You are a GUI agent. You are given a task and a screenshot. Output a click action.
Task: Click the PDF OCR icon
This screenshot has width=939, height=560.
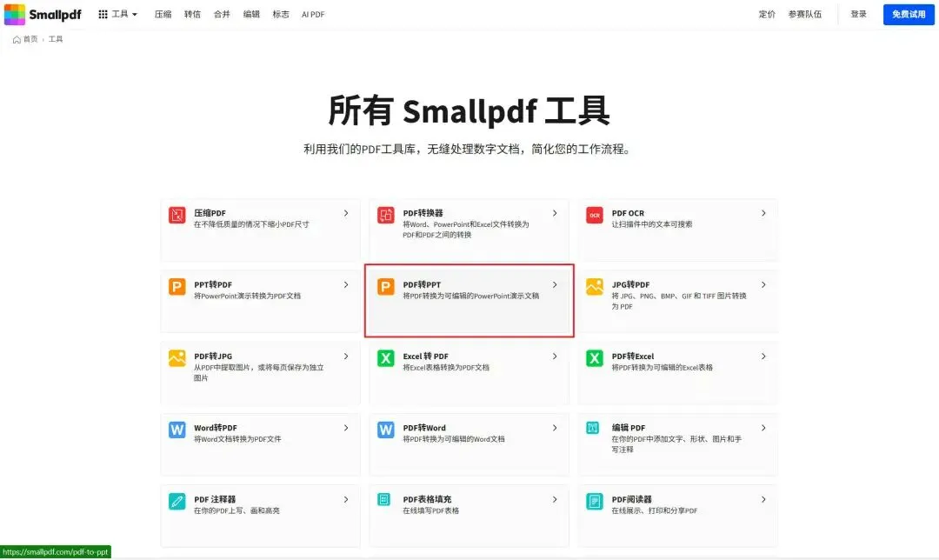point(594,215)
